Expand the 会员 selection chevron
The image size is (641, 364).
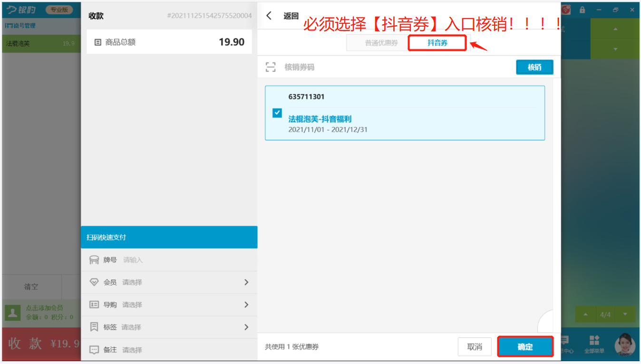pyautogui.click(x=246, y=282)
